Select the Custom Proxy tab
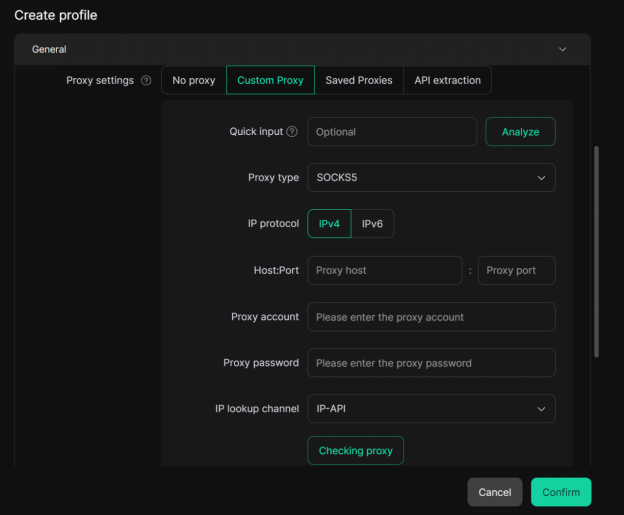This screenshot has width=624, height=515. click(270, 81)
